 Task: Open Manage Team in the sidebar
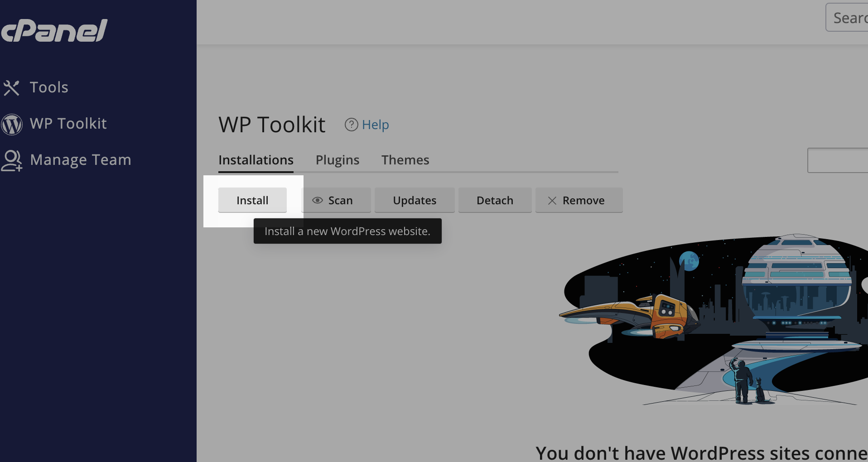point(81,160)
